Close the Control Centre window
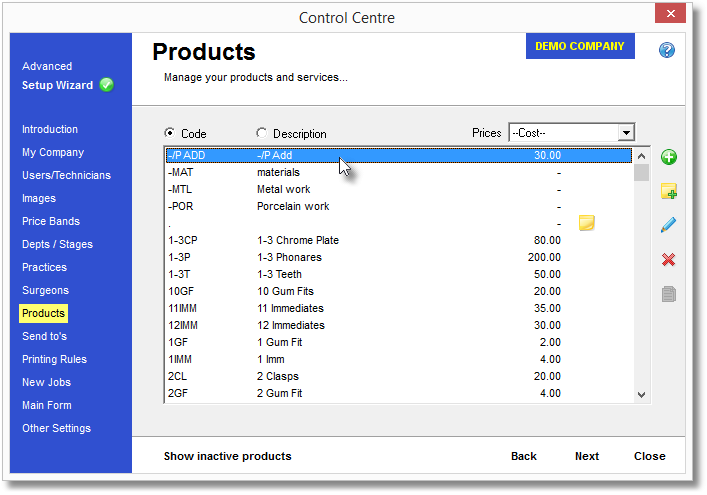Viewport: 707px width, 495px height. [670, 14]
